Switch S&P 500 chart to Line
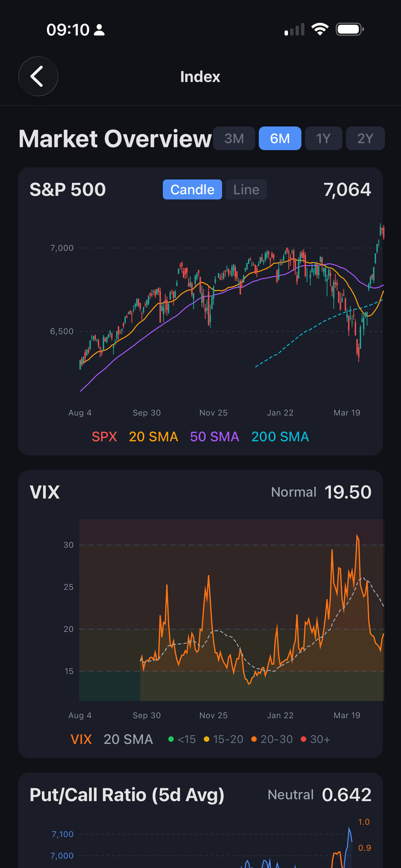 [x=246, y=189]
